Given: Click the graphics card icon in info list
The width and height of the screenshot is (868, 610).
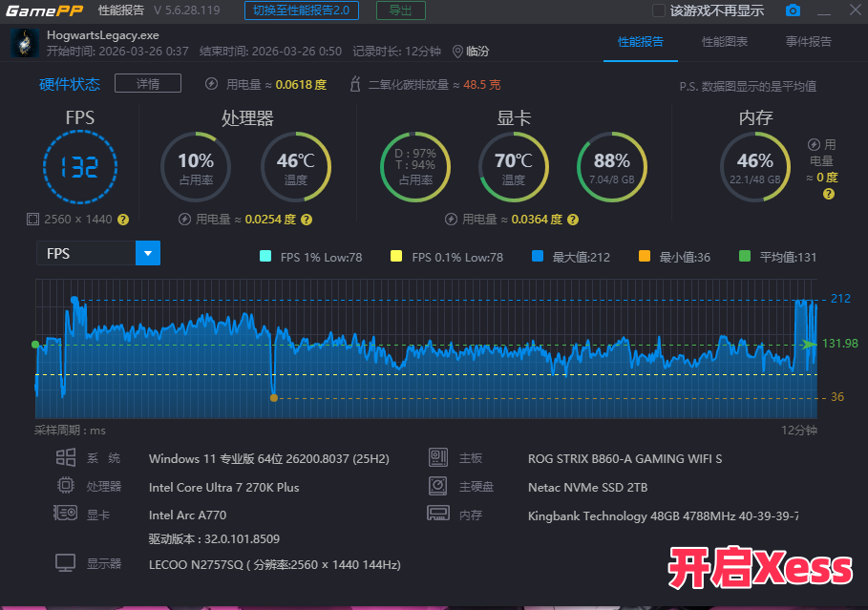Looking at the screenshot, I should (65, 514).
